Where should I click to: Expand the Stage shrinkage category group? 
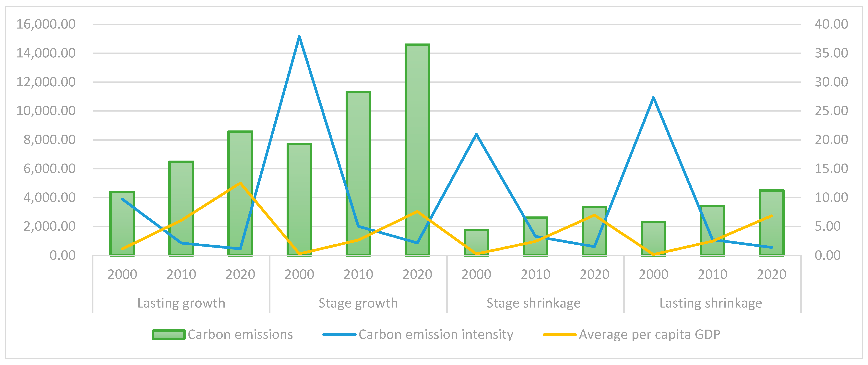coord(533,303)
